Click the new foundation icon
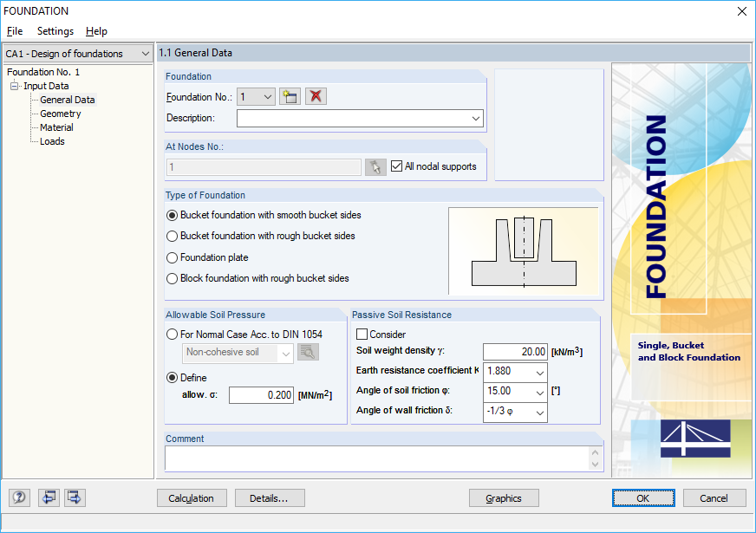 [290, 96]
